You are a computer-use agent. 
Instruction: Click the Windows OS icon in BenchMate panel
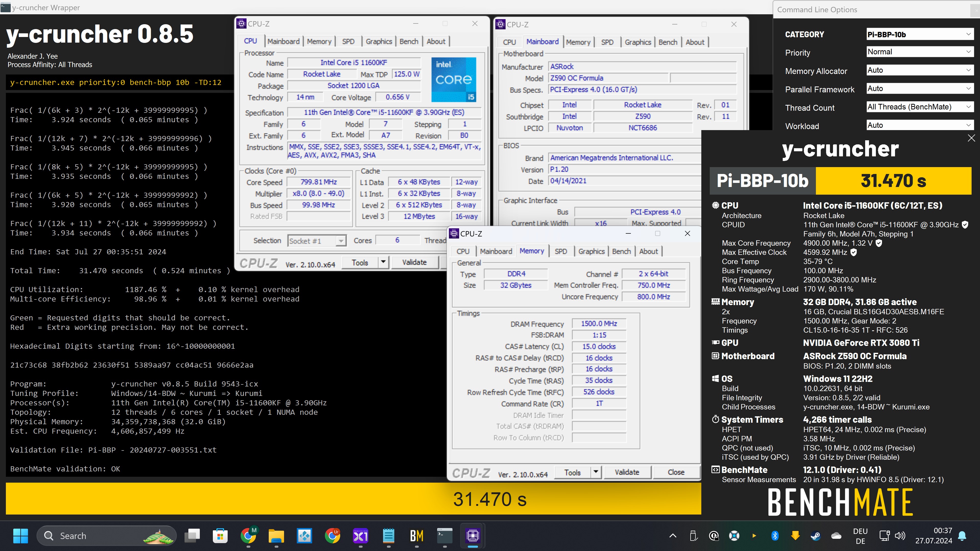point(715,378)
